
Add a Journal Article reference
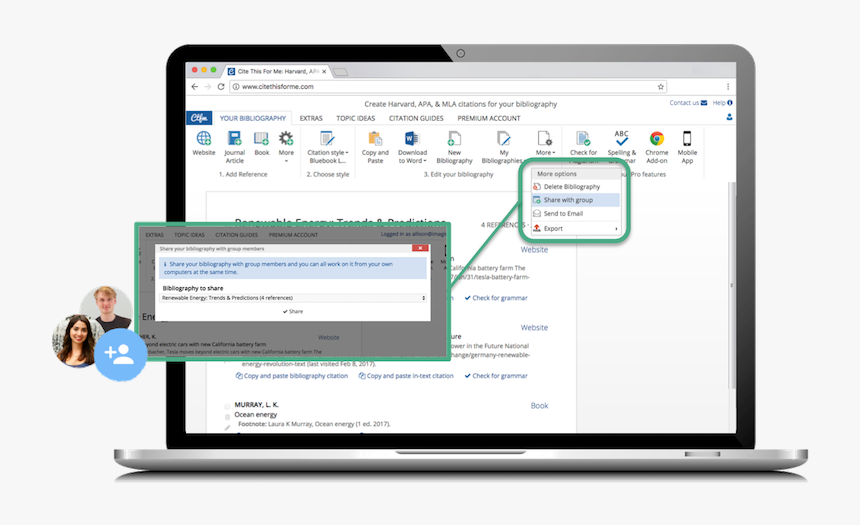click(x=234, y=147)
